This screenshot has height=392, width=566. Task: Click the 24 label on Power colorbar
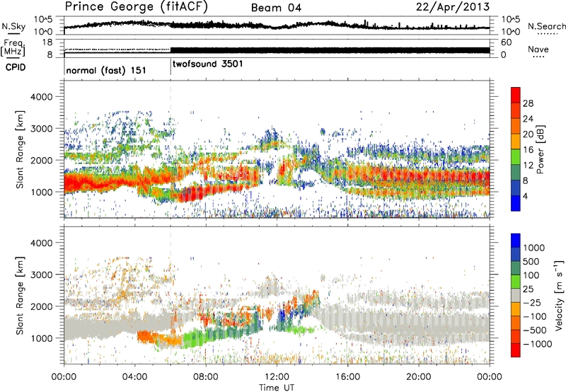(x=528, y=119)
